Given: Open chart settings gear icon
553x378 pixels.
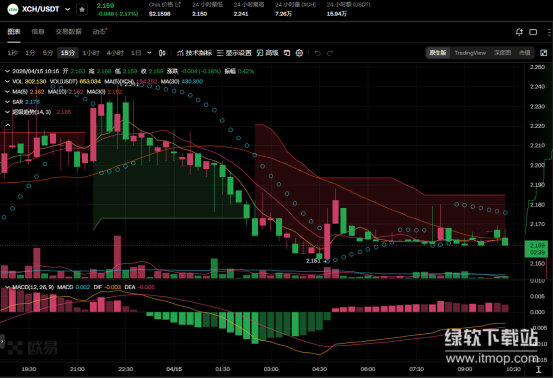Looking at the screenshot, I should (299, 53).
